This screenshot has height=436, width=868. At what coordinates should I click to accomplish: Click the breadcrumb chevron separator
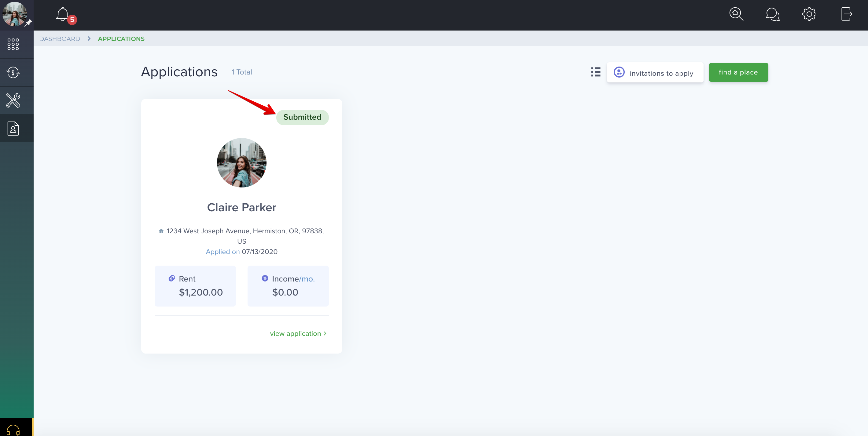click(x=89, y=39)
